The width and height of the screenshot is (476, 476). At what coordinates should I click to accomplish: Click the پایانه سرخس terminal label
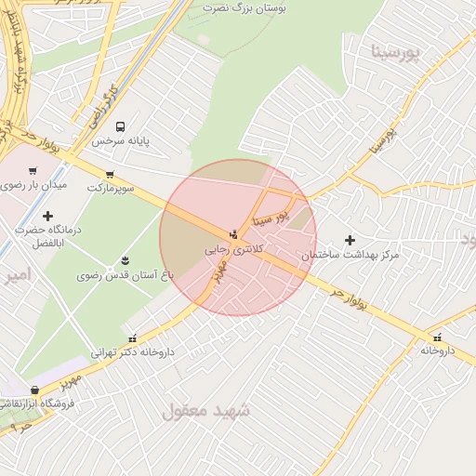(120, 141)
